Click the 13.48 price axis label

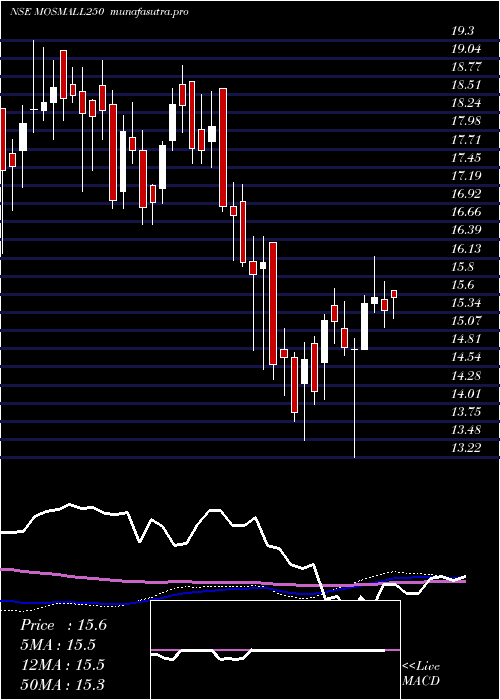pyautogui.click(x=466, y=430)
